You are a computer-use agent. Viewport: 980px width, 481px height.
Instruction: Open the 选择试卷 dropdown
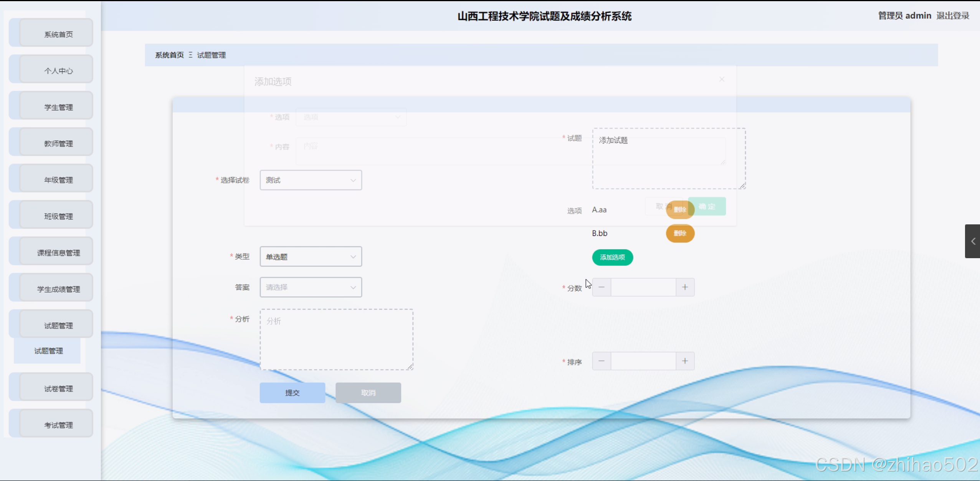click(311, 180)
